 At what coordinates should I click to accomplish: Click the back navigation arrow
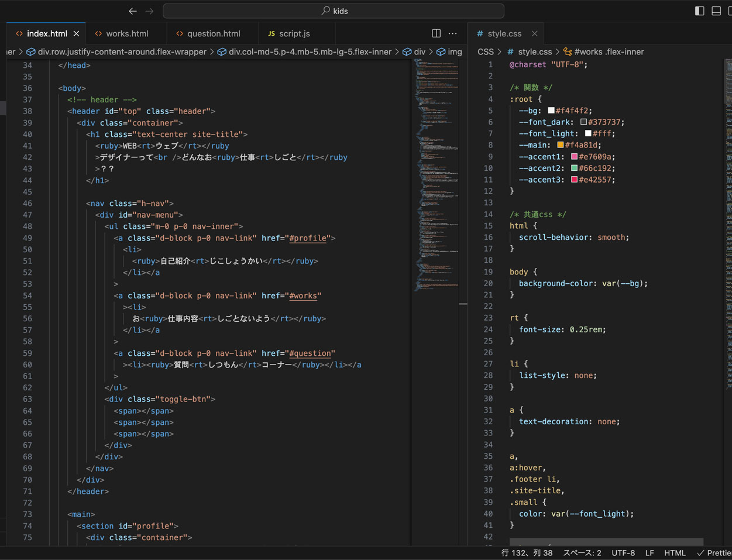[133, 11]
